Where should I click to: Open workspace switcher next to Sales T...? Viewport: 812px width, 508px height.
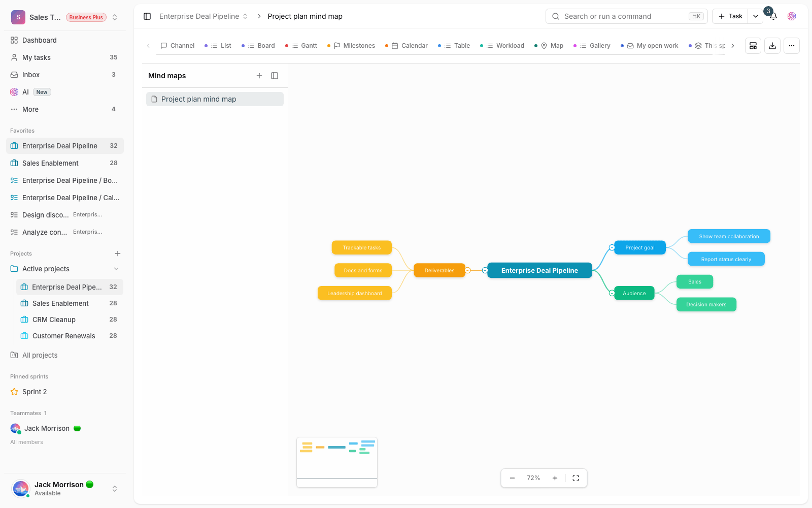coord(115,17)
